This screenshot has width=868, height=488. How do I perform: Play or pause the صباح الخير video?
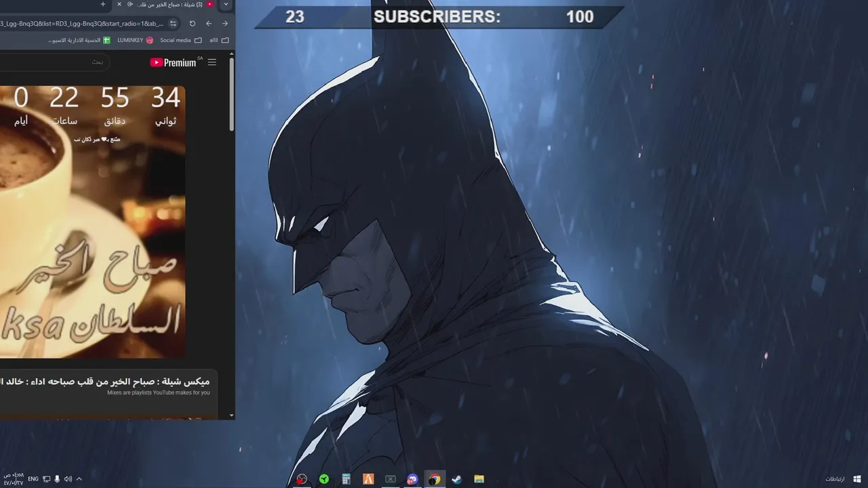pyautogui.click(x=92, y=222)
